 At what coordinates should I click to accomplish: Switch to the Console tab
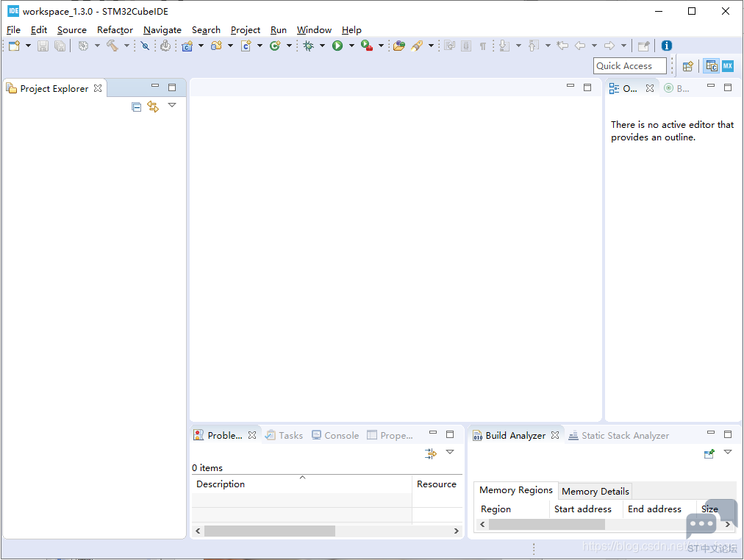(335, 435)
